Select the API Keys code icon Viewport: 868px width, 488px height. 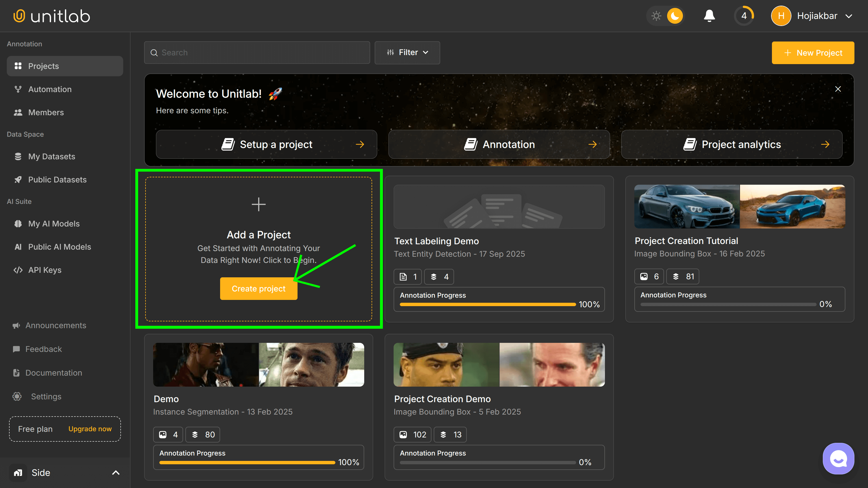coord(19,270)
